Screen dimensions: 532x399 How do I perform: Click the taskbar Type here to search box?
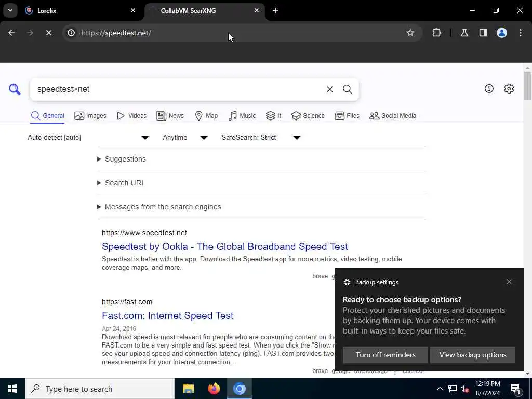pyautogui.click(x=99, y=389)
